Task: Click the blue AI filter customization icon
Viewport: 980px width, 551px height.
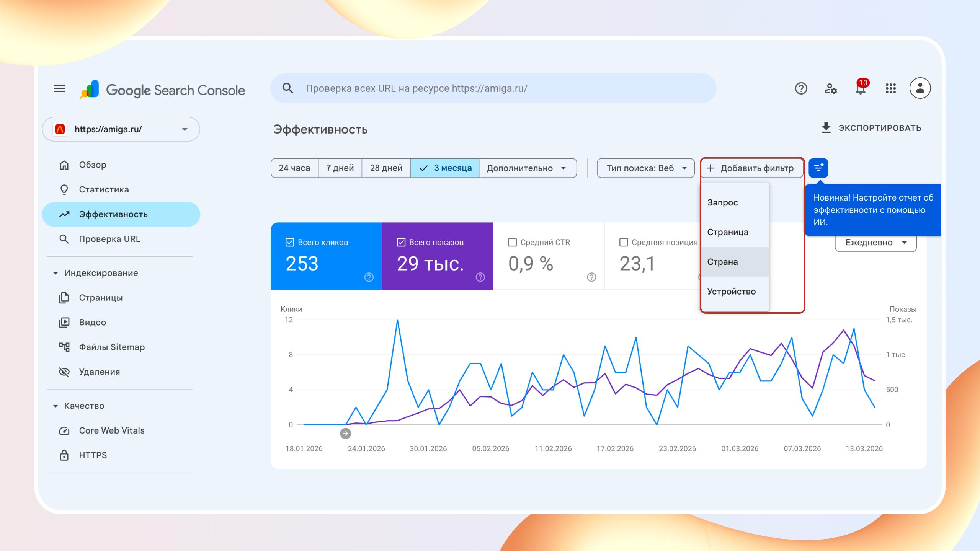Action: [x=818, y=168]
